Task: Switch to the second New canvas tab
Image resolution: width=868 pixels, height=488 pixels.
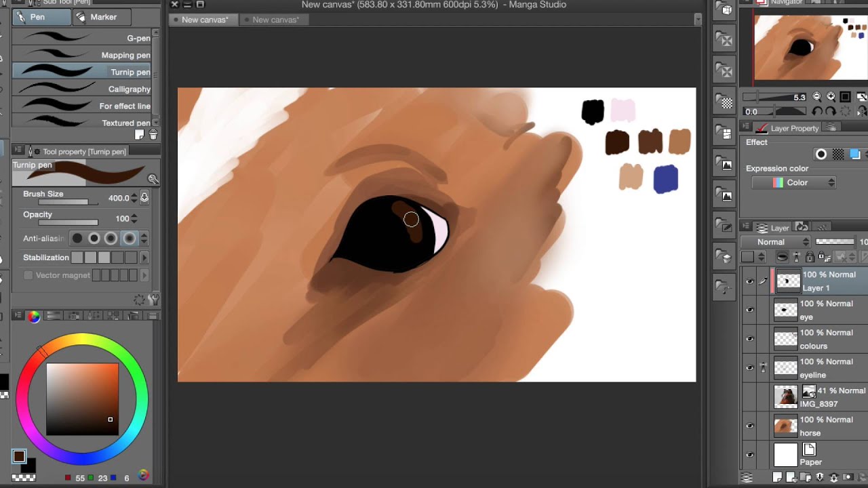Action: [275, 20]
